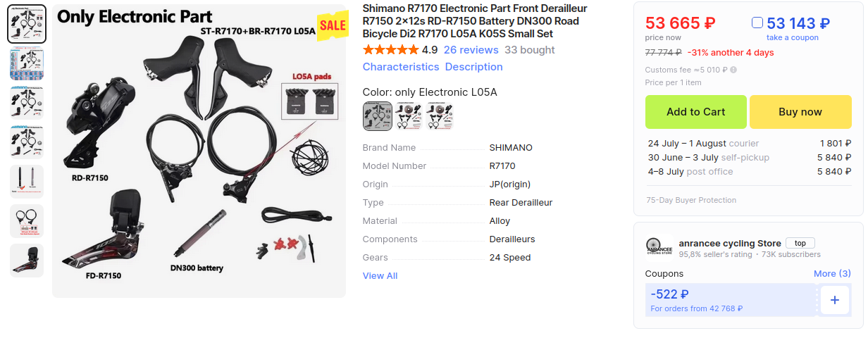Image resolution: width=868 pixels, height=338 pixels.
Task: Select the first product thumbnail
Action: [27, 24]
